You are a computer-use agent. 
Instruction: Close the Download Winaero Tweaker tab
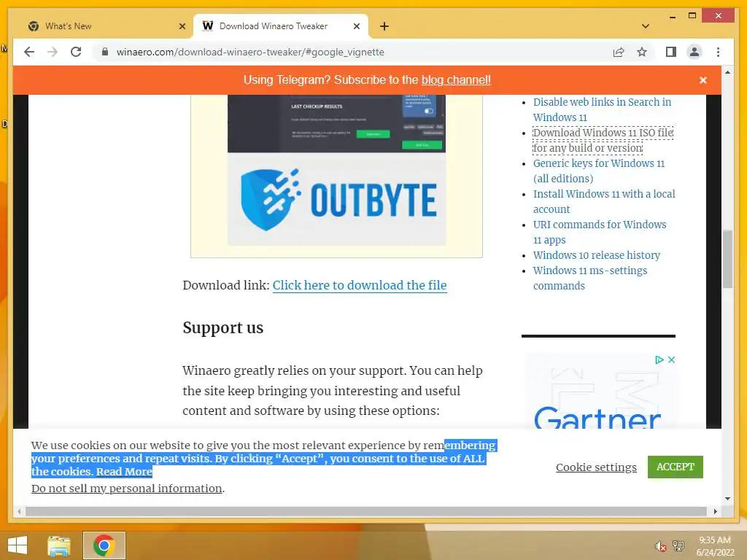(x=356, y=26)
